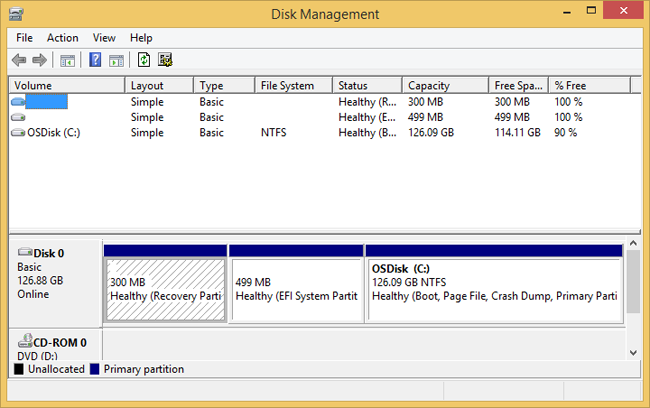Open Help via blue question mark icon

pos(95,60)
